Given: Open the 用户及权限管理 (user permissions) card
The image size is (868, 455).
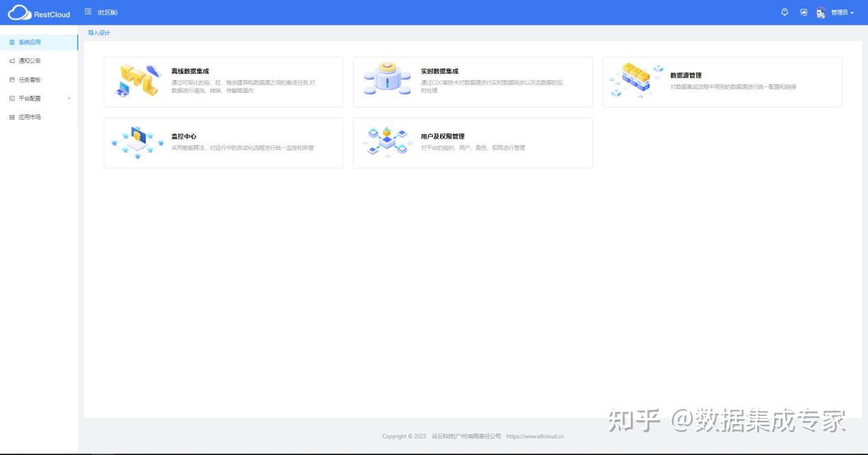Looking at the screenshot, I should click(473, 142).
